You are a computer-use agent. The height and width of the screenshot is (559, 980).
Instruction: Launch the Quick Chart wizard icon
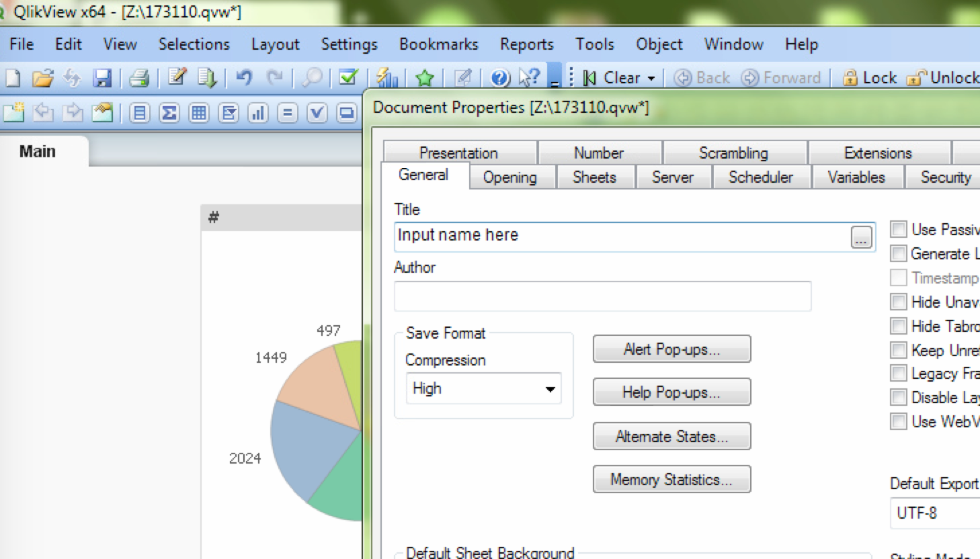(387, 78)
